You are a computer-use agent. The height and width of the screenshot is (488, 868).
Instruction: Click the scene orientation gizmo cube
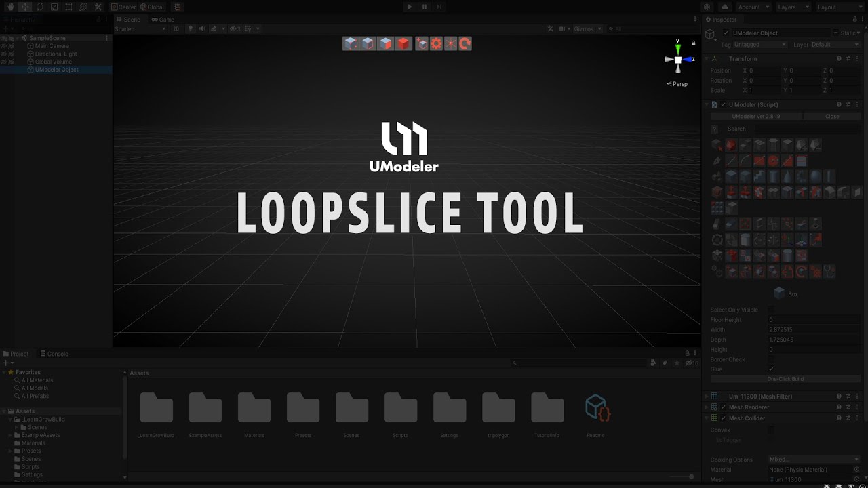(677, 60)
